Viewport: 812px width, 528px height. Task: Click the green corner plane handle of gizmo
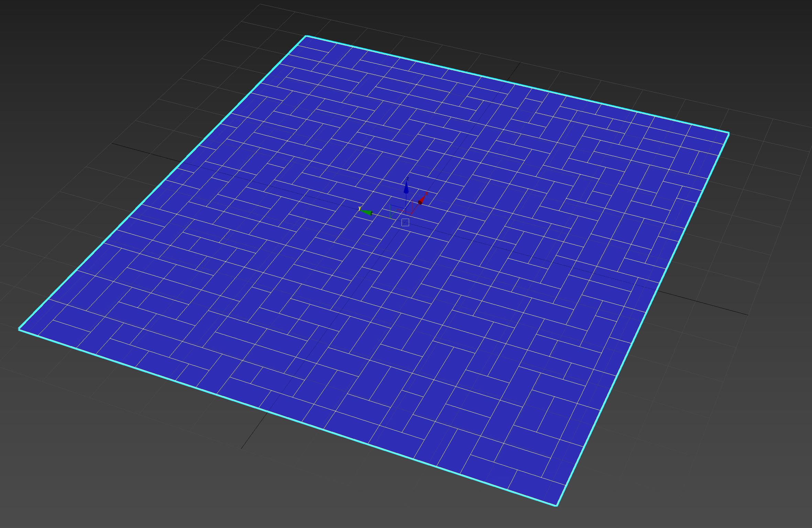[390, 213]
